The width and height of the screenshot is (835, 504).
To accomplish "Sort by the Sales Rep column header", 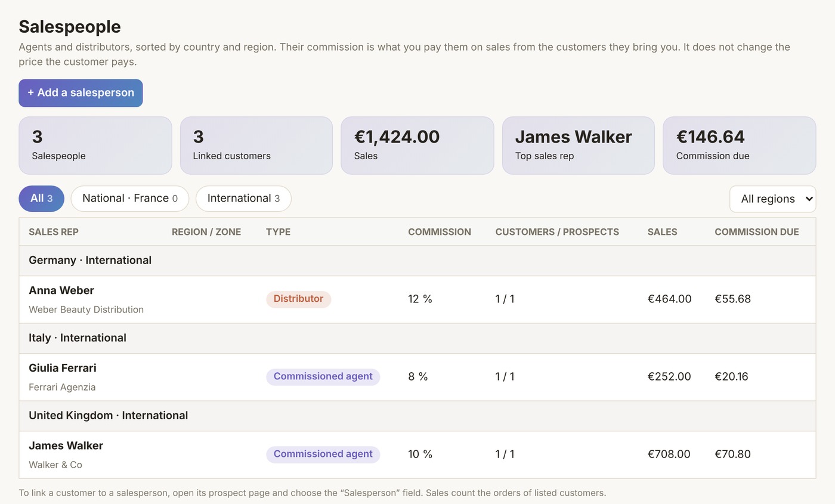I will [54, 232].
